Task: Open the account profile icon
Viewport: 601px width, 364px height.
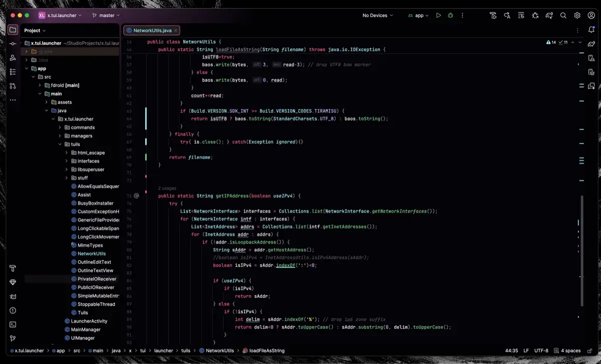Action: click(591, 16)
